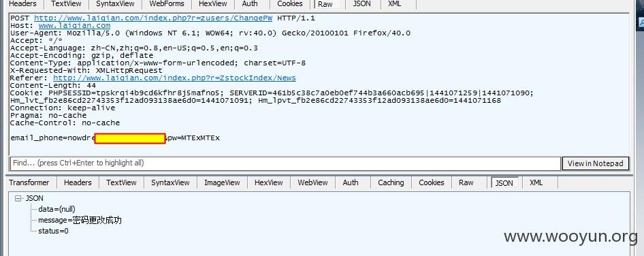Open the response Raw tab
The height and width of the screenshot is (256, 644).
click(x=466, y=182)
